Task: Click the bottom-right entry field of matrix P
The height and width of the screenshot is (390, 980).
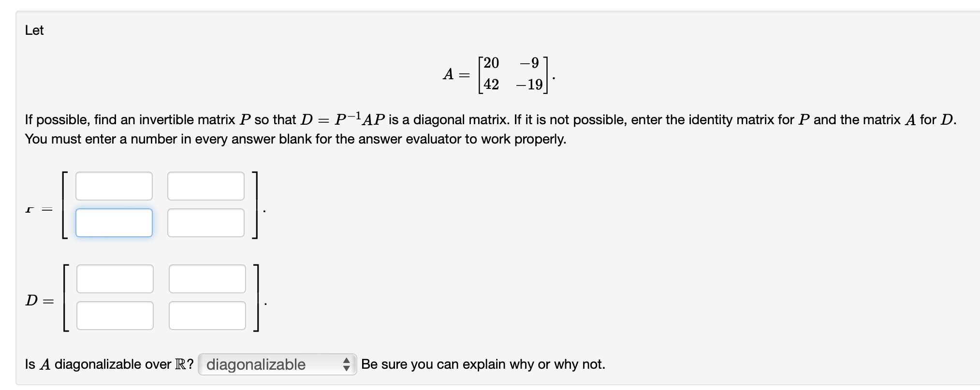Action: 206,222
